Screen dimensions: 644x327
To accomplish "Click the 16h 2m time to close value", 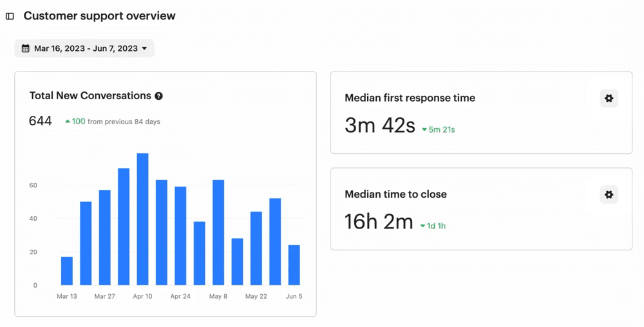I will pyautogui.click(x=379, y=222).
